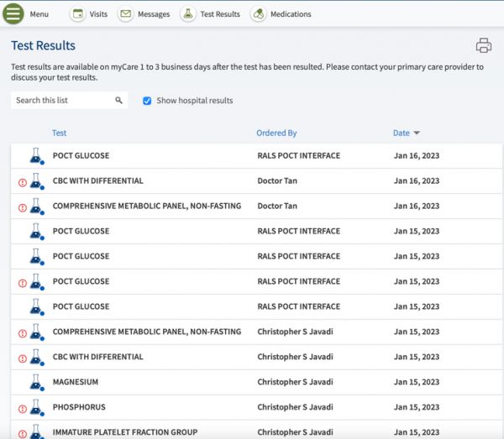Sort by the Test column header

(x=59, y=133)
